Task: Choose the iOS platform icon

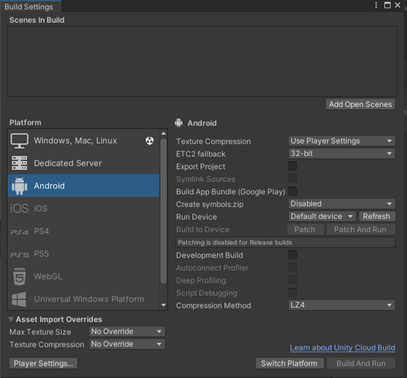Action: coord(19,208)
